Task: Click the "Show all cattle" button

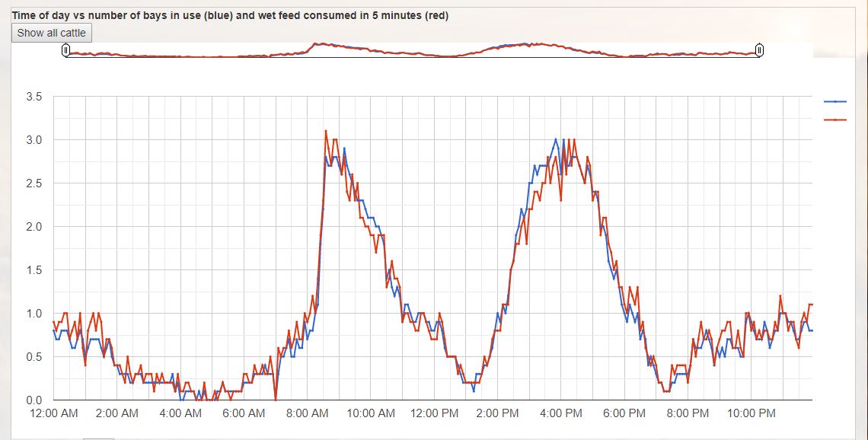Action: (52, 33)
